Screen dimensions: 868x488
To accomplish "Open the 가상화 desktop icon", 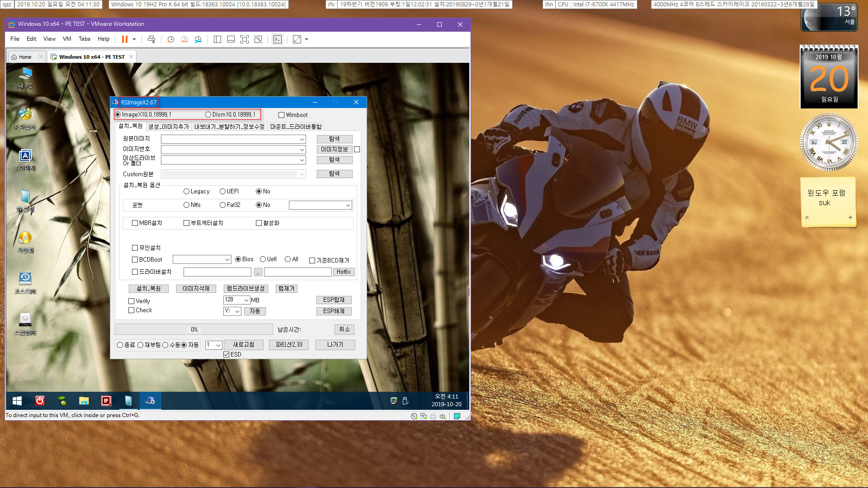I will 25,242.
